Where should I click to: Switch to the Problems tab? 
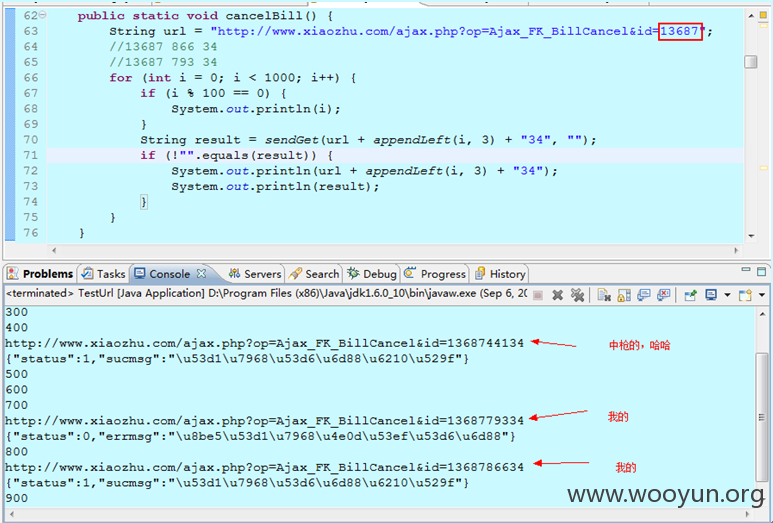[40, 274]
